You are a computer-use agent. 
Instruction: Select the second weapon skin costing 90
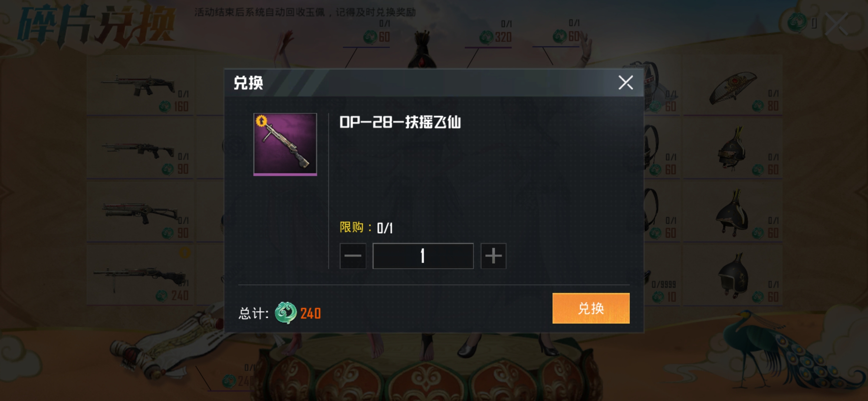(140, 149)
